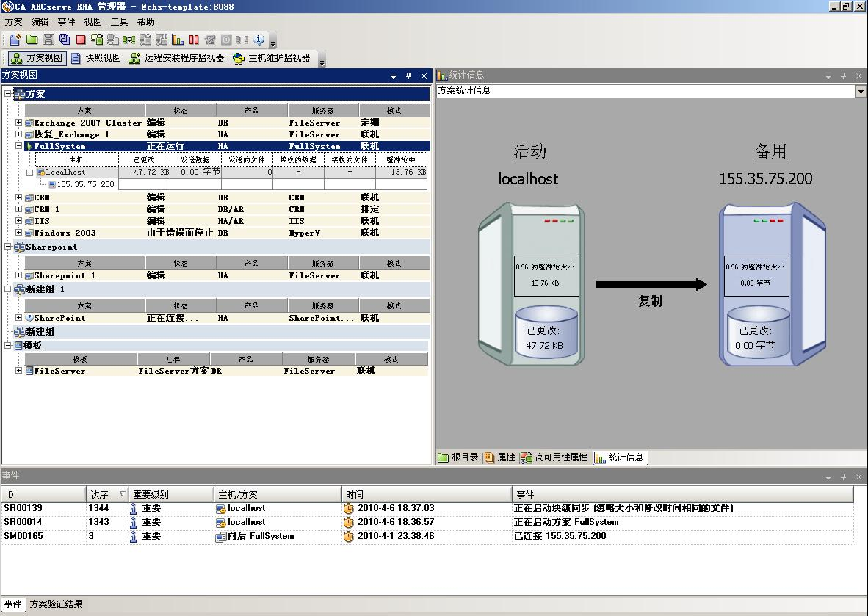This screenshot has height=616, width=868.
Task: Expand the Windows 2003 scenario node
Action: click(19, 233)
